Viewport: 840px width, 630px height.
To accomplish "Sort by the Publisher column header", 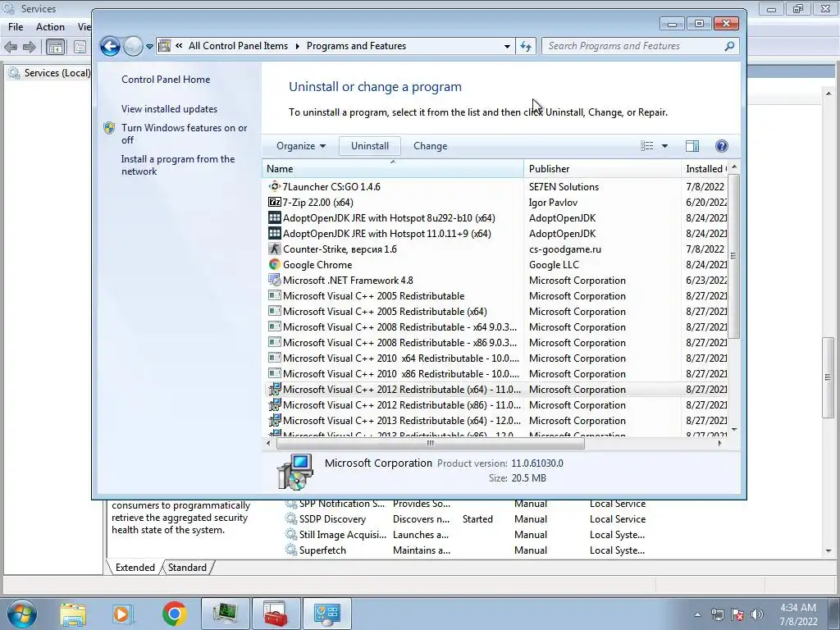I will tap(602, 169).
